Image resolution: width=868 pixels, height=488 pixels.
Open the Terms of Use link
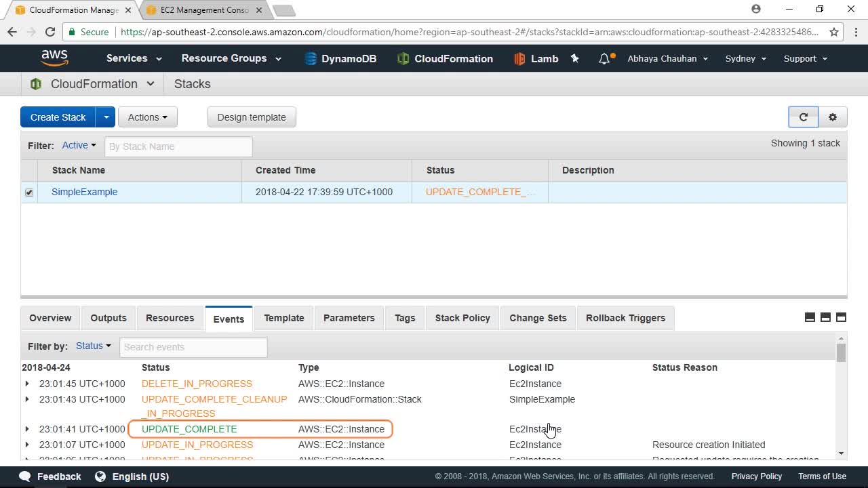click(822, 476)
